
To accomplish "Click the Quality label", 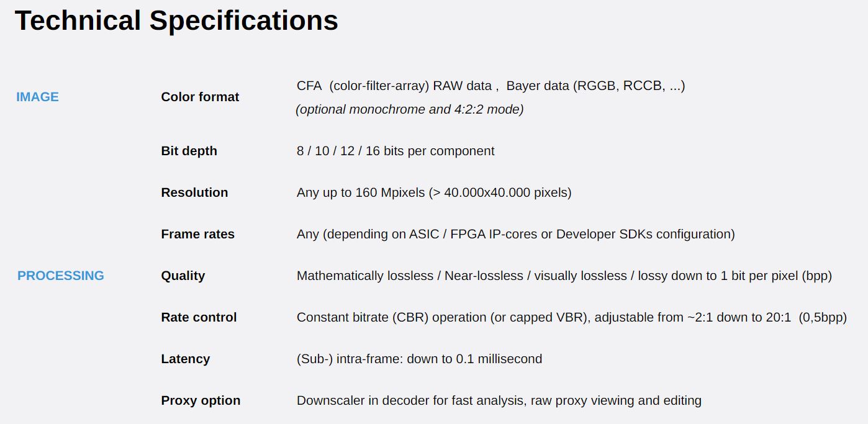I will 183,276.
